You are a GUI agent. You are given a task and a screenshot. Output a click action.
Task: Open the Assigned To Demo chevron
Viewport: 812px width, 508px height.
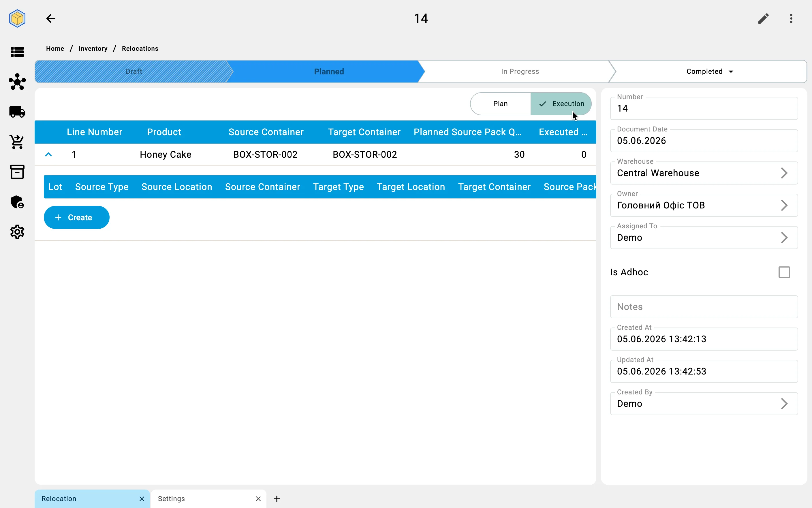click(784, 238)
